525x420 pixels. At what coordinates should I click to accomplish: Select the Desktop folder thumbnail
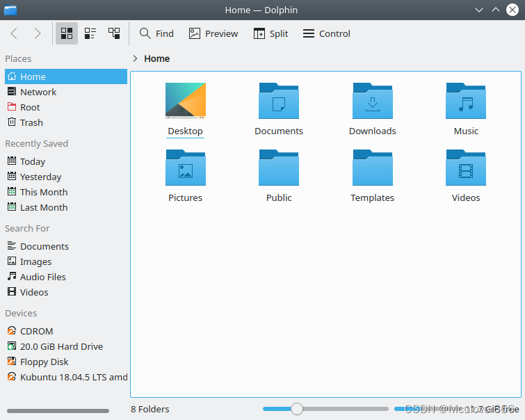[x=186, y=101]
